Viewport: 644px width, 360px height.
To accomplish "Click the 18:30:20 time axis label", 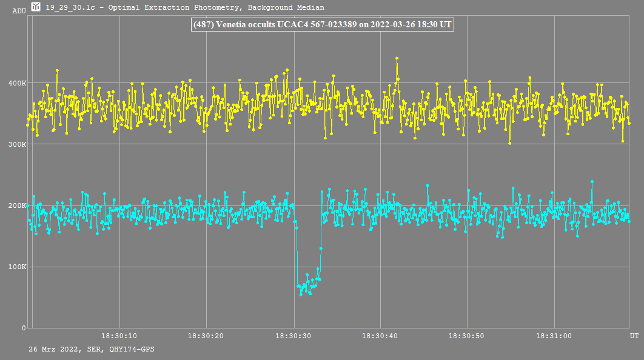I will coord(207,336).
